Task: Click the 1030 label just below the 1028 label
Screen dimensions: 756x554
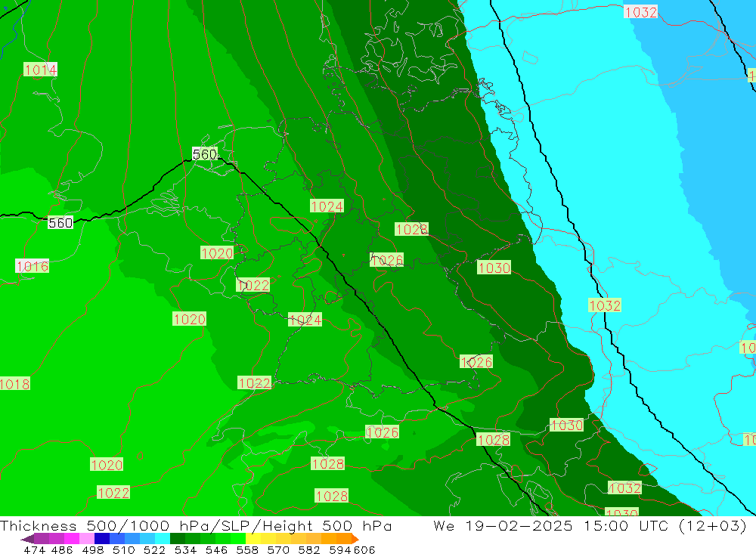Action: (x=494, y=268)
